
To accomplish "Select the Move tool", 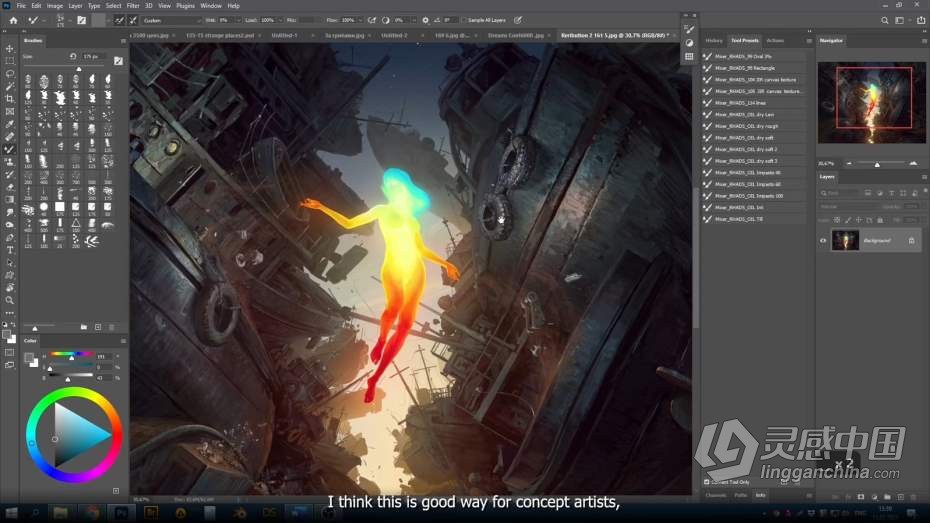I will tap(9, 49).
